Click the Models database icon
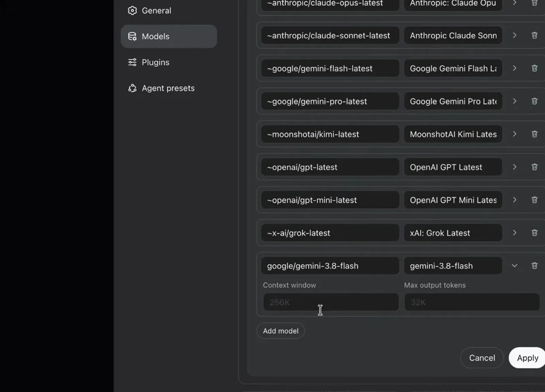Image resolution: width=545 pixels, height=392 pixels. click(x=132, y=36)
